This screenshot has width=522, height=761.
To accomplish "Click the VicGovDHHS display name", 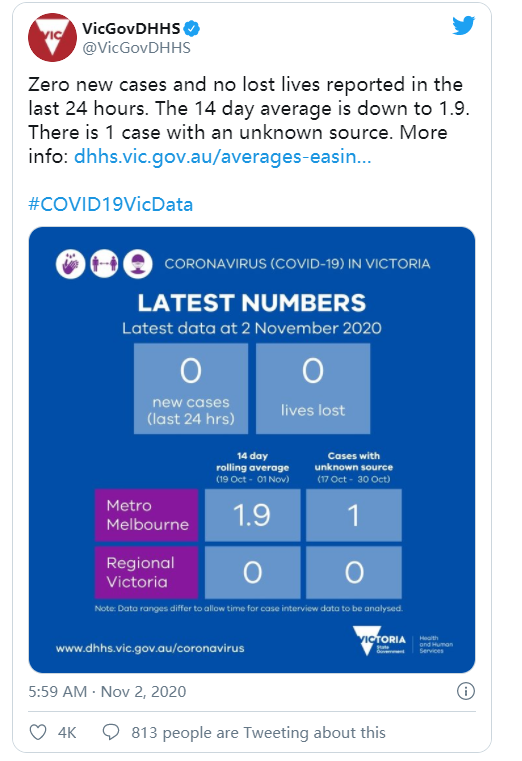I will coord(131,29).
